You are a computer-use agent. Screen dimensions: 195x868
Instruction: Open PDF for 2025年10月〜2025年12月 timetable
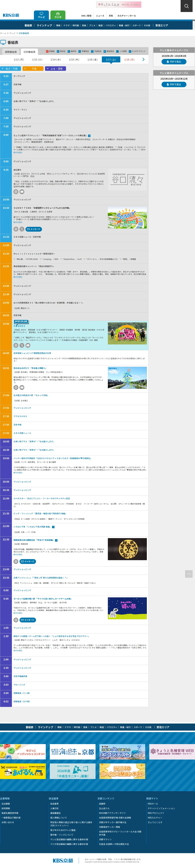[174, 85]
